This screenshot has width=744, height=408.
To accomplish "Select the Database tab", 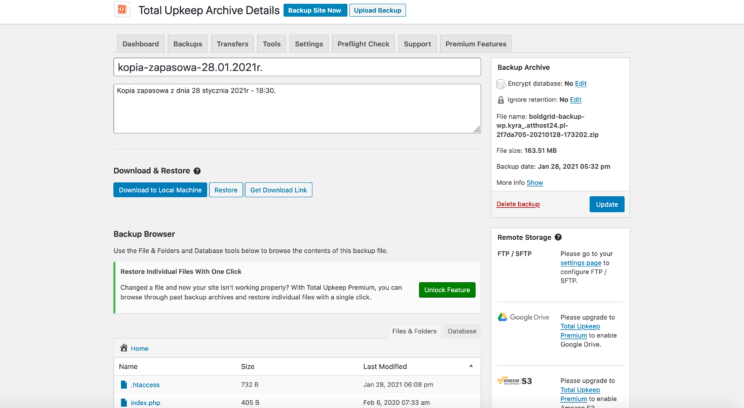I will [x=462, y=331].
